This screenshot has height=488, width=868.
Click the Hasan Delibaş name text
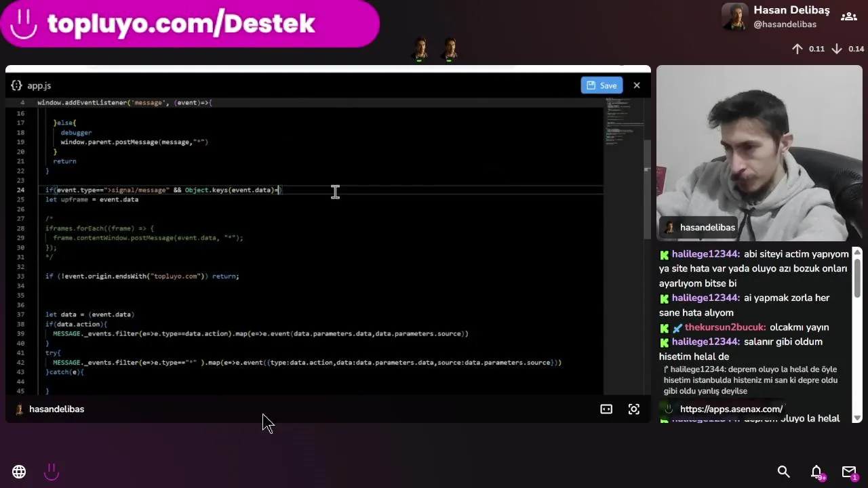pyautogui.click(x=791, y=10)
